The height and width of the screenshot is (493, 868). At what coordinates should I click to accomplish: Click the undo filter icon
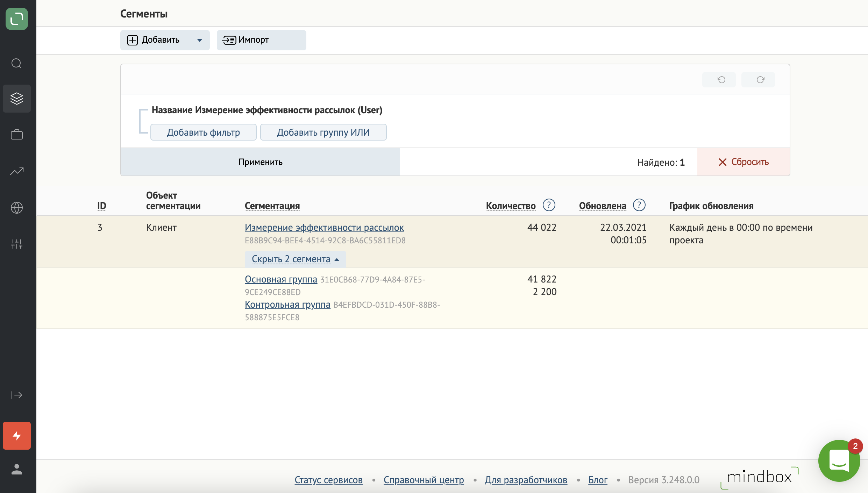(x=719, y=80)
